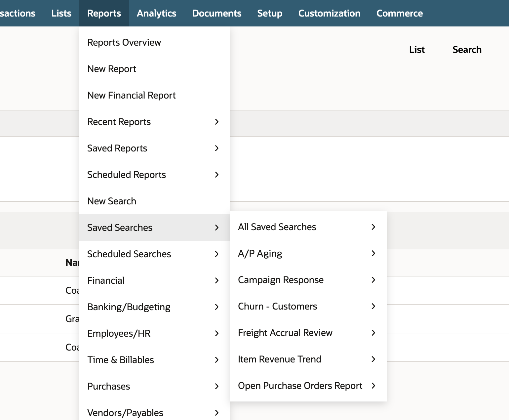509x420 pixels.
Task: Open the Campaign Response saved search
Action: click(308, 280)
